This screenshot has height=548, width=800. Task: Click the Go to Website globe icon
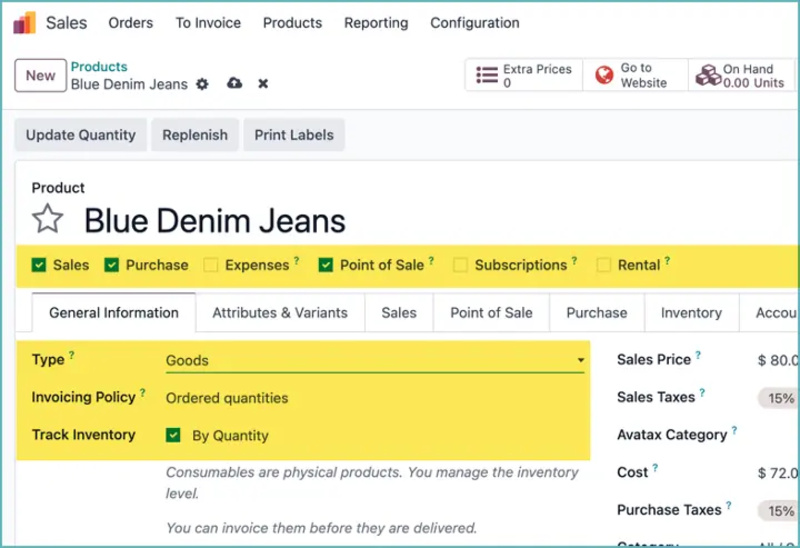pyautogui.click(x=604, y=75)
